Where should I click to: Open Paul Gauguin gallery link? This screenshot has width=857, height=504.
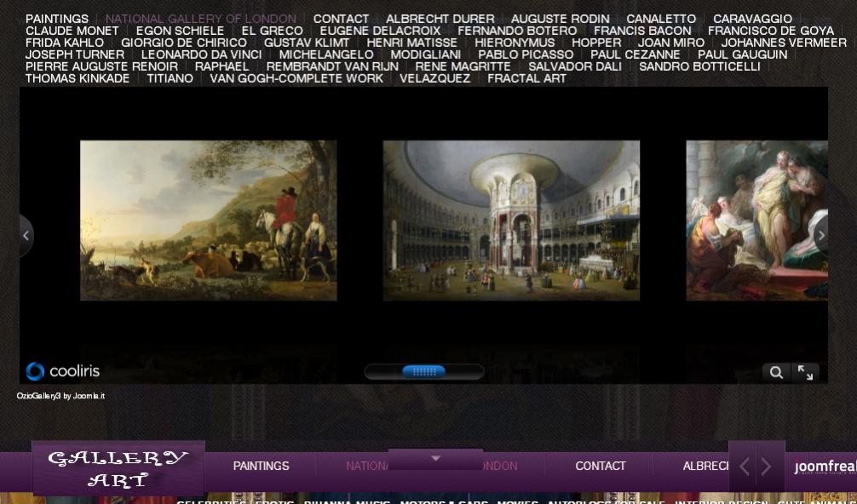(743, 54)
